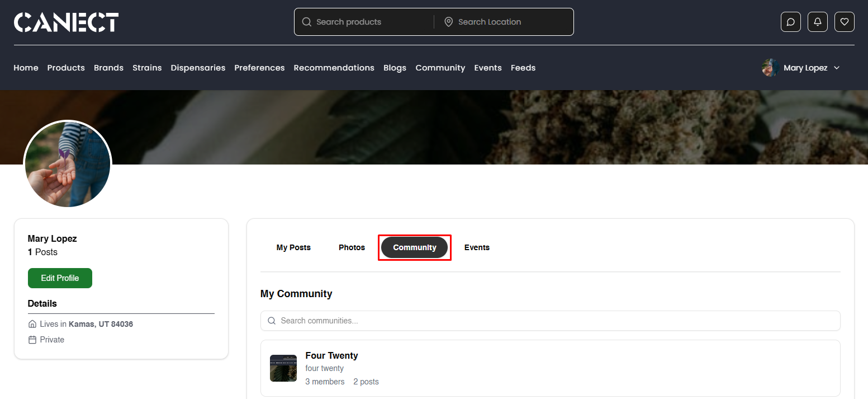Expand the Mary Lopez account dropdown
The width and height of the screenshot is (868, 399).
pyautogui.click(x=837, y=68)
